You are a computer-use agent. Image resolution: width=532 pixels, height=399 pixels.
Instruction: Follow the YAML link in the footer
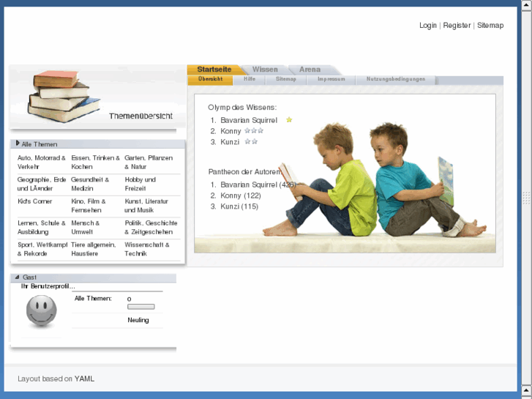coord(84,379)
